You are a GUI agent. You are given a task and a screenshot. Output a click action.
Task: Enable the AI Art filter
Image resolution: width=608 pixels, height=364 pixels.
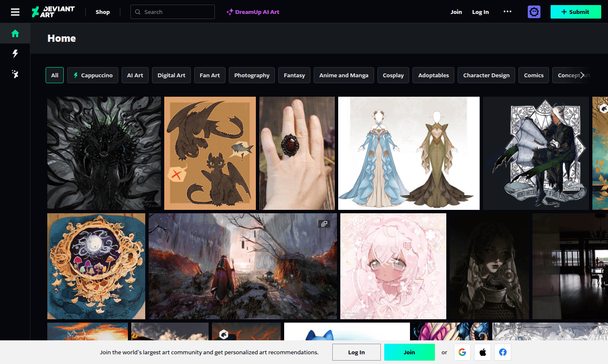pos(135,75)
